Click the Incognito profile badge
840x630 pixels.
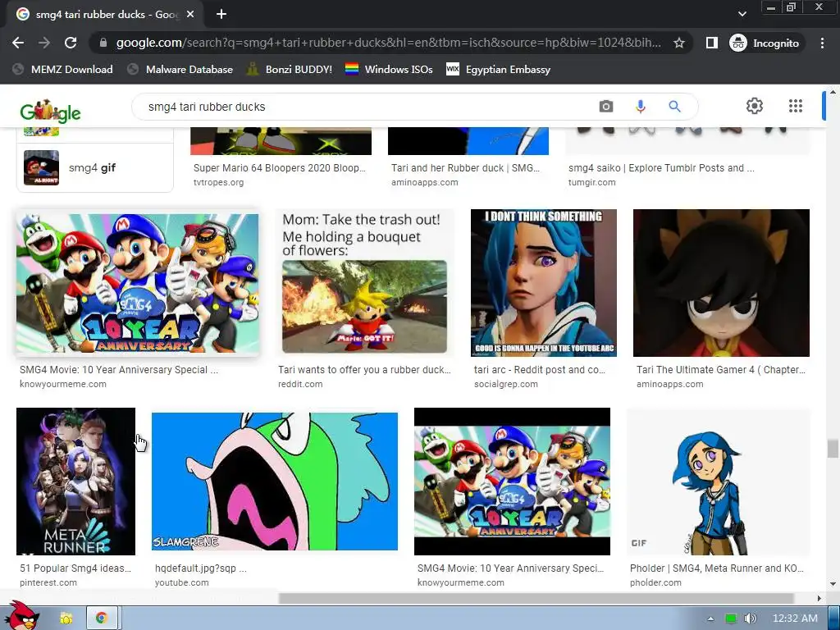[765, 43]
